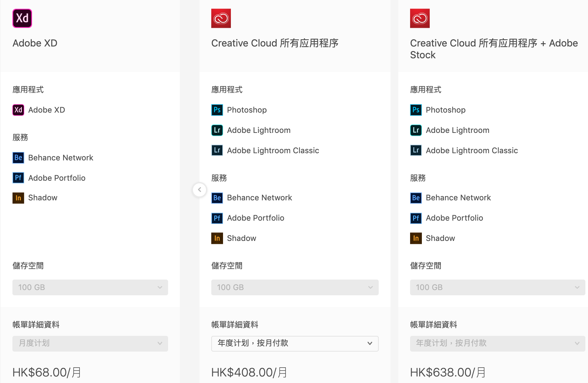Click the round previous-plan arrow button

(x=199, y=190)
